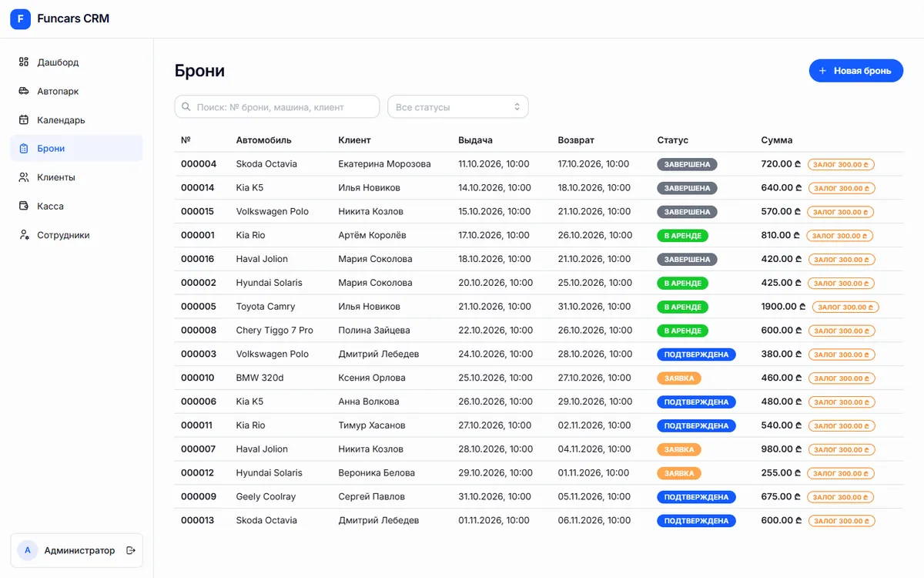Viewport: 924px width, 578px height.
Task: Click the 1900.00 sum amount
Action: [784, 307]
